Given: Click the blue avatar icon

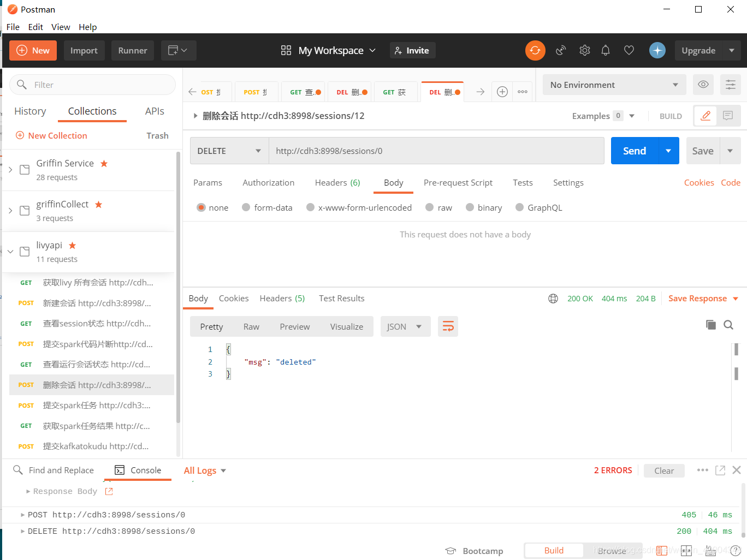Looking at the screenshot, I should pos(657,50).
